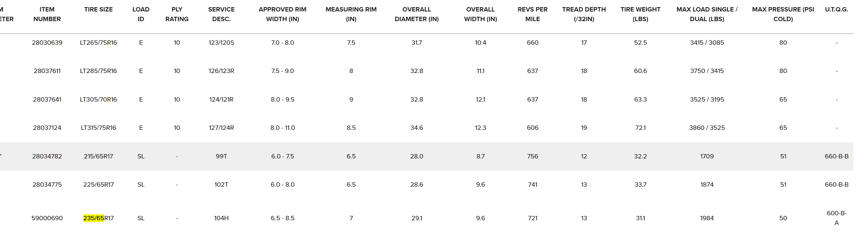
Task: Click the APPROVED RIM WIDTH header
Action: pos(282,14)
